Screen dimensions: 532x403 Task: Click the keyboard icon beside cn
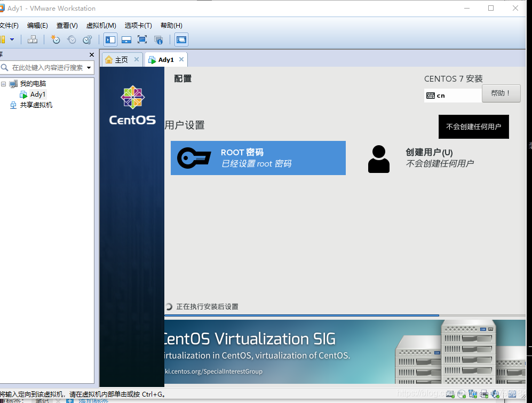click(431, 96)
